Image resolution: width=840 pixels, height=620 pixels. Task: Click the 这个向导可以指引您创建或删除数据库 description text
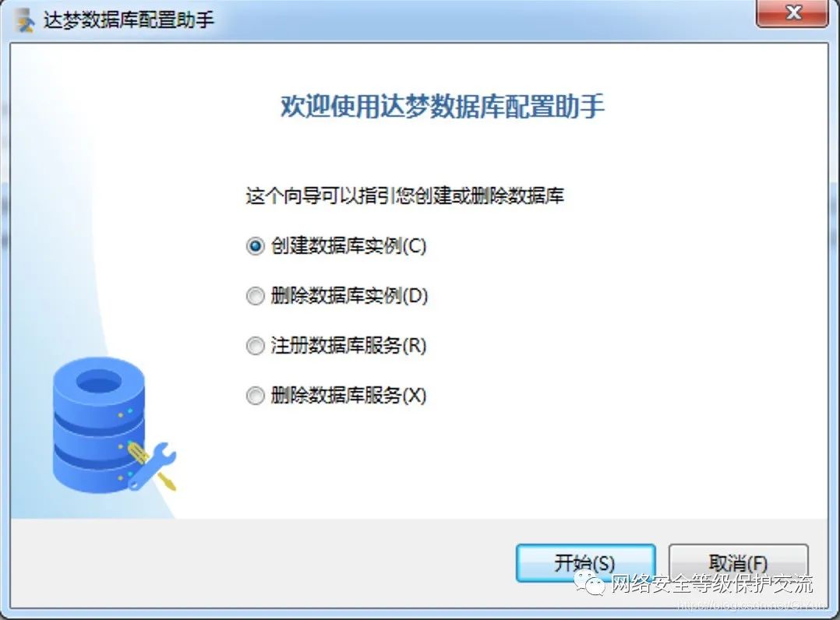[405, 196]
